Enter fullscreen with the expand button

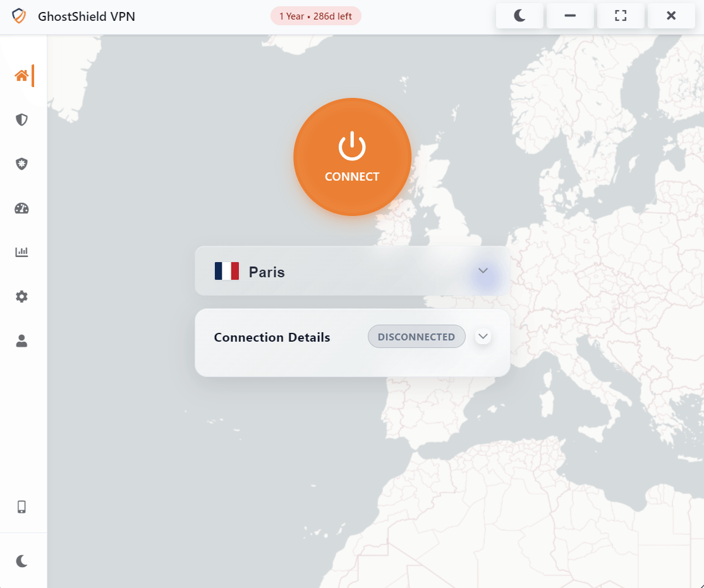621,16
